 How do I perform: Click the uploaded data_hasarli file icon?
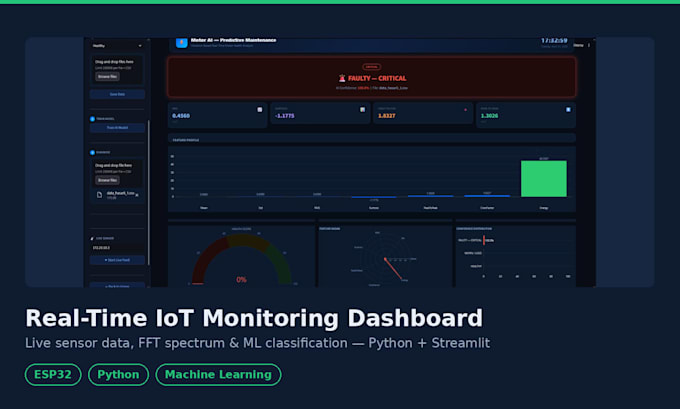pyautogui.click(x=99, y=195)
